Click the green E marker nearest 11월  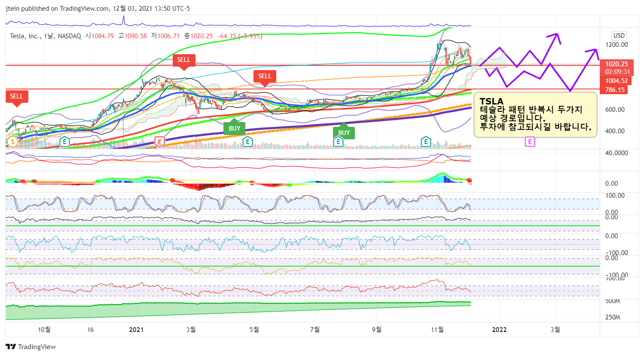coord(425,141)
